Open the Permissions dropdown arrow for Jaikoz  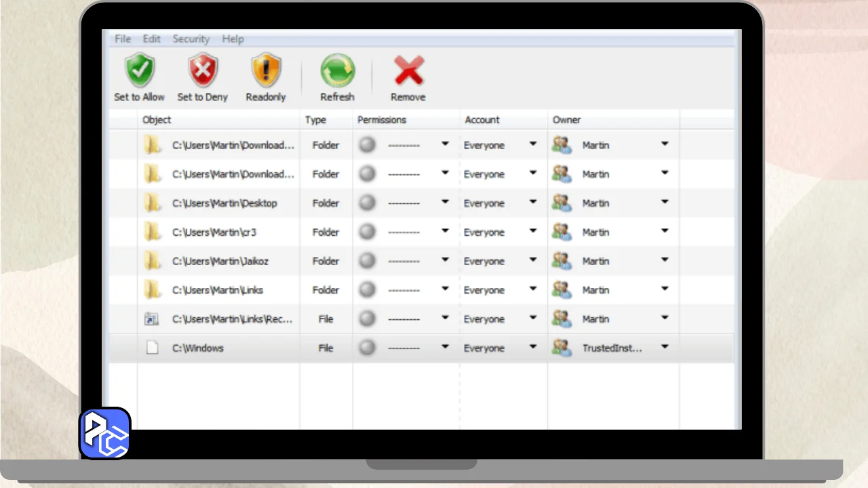[446, 260]
